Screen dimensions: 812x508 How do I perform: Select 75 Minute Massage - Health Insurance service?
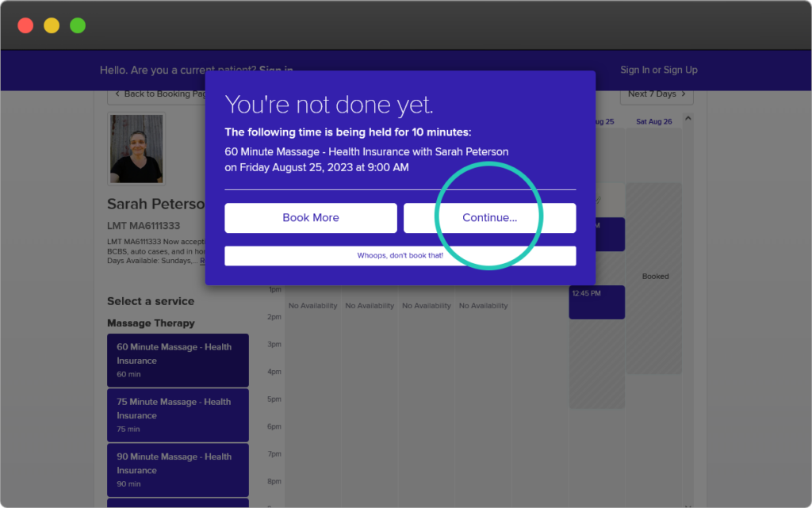point(178,415)
